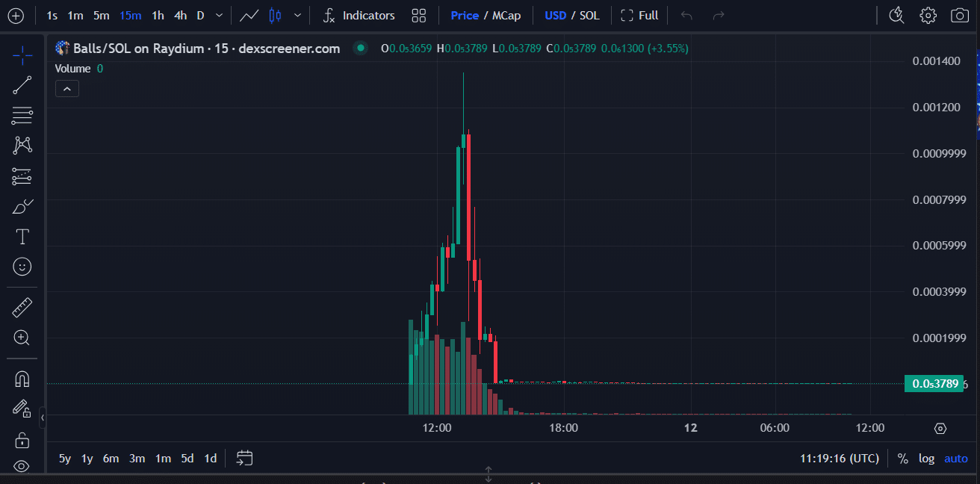Viewport: 980px width, 484px height.
Task: Click the current price label 0.0₅3789
Action: 935,384
